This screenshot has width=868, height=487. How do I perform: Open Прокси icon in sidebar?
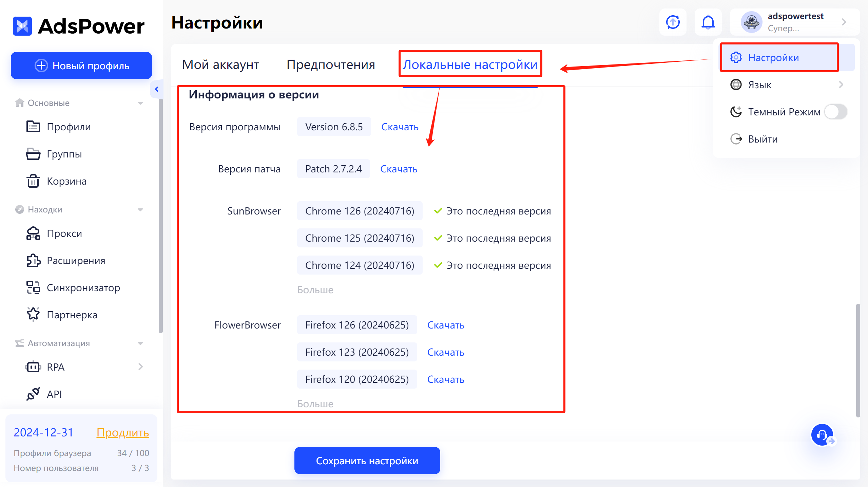[x=33, y=233]
